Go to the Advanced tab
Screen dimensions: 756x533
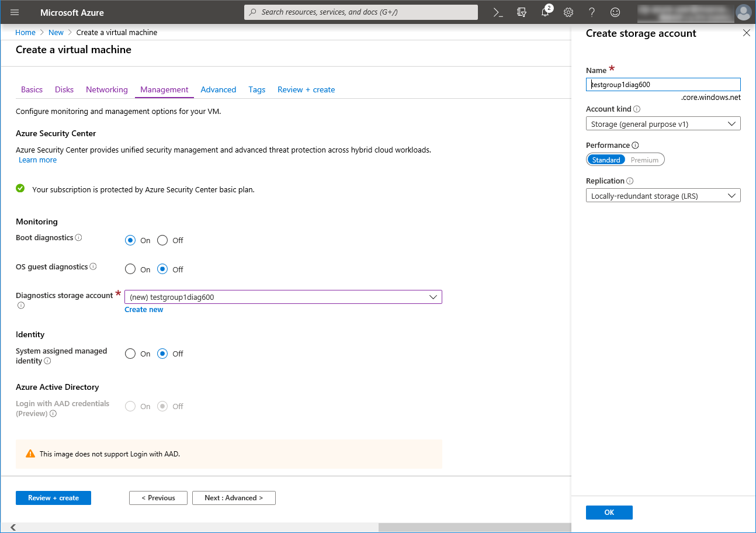(x=218, y=89)
